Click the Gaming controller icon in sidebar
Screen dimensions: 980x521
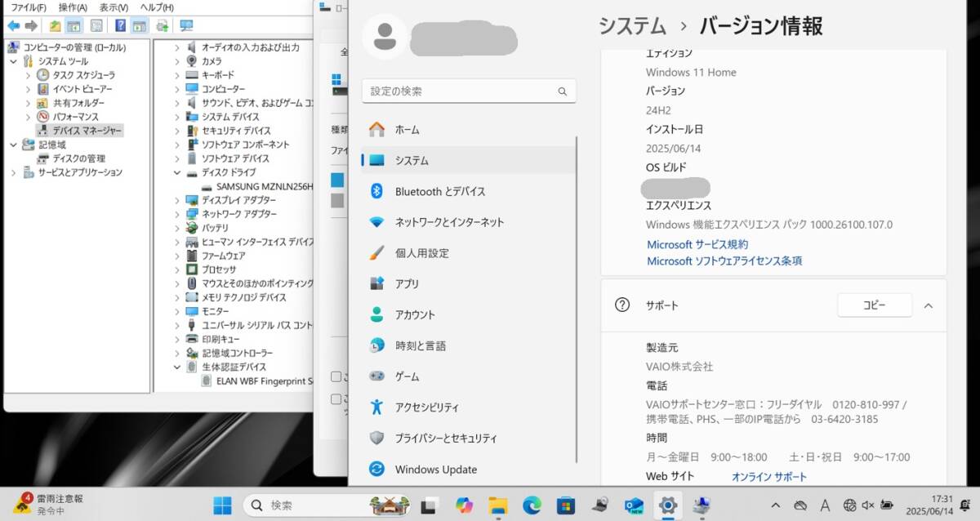coord(376,376)
